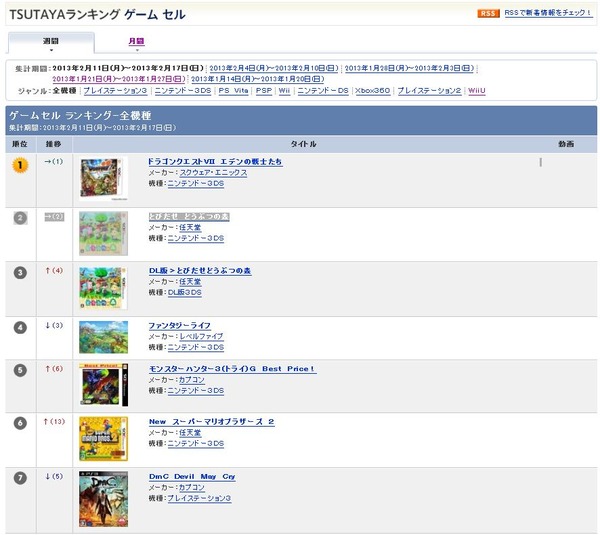The width and height of the screenshot is (600, 535).
Task: Open プレイステーション3 platform link for DmC
Action: (199, 498)
